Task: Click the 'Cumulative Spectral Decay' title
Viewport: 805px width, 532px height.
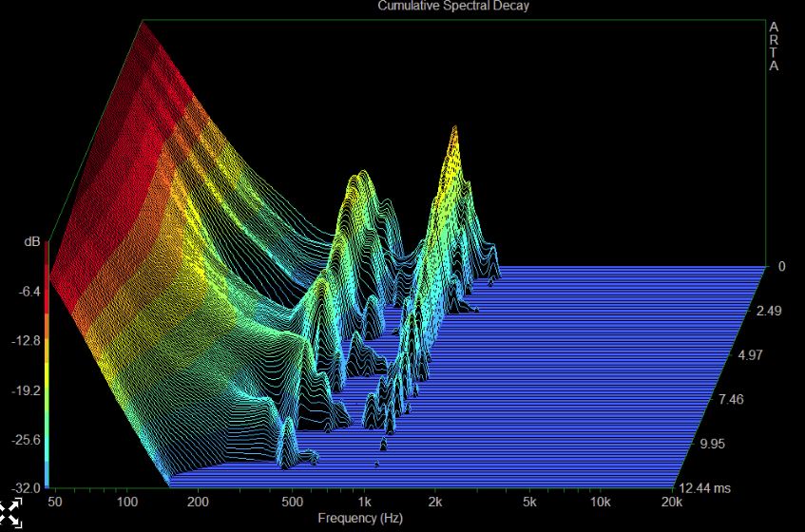Action: [x=453, y=6]
